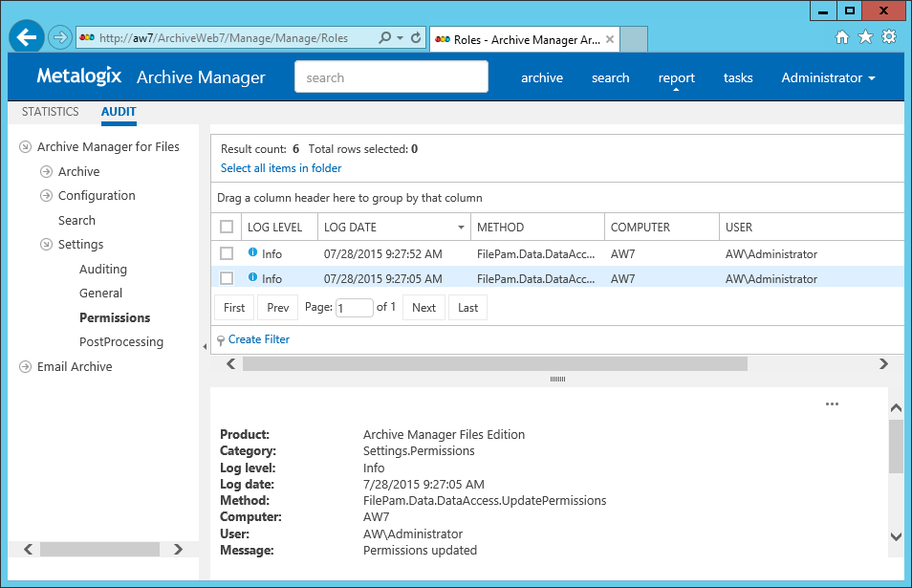The width and height of the screenshot is (912, 588).
Task: Click the three-dots icon in details pane
Action: [832, 404]
